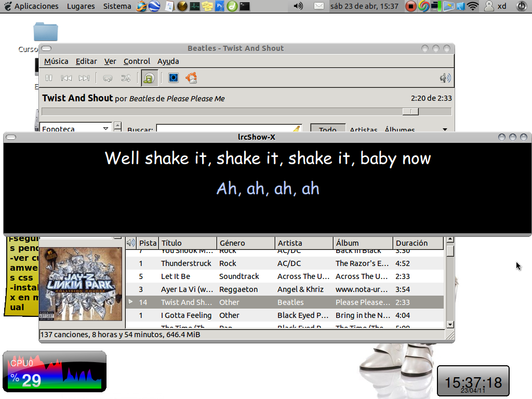Clear the search with broom icon
Image resolution: width=532 pixels, height=399 pixels.
point(297,129)
